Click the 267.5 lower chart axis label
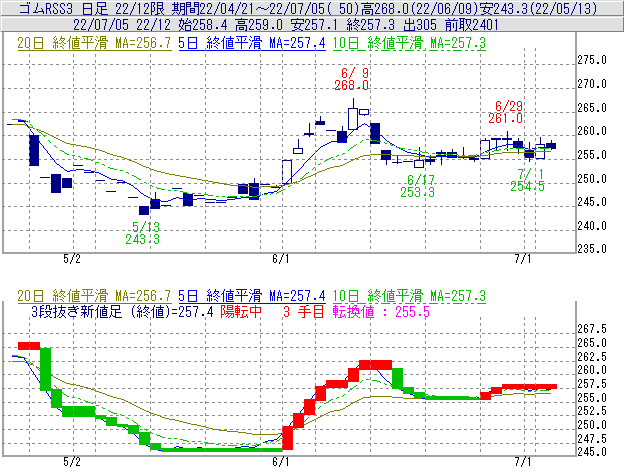The width and height of the screenshot is (624, 475). coord(592,329)
